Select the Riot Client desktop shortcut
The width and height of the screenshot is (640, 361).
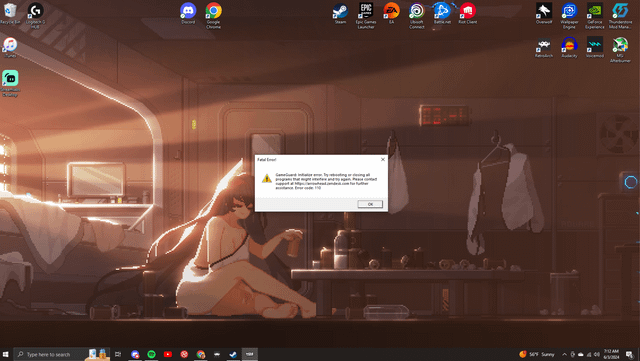467,13
